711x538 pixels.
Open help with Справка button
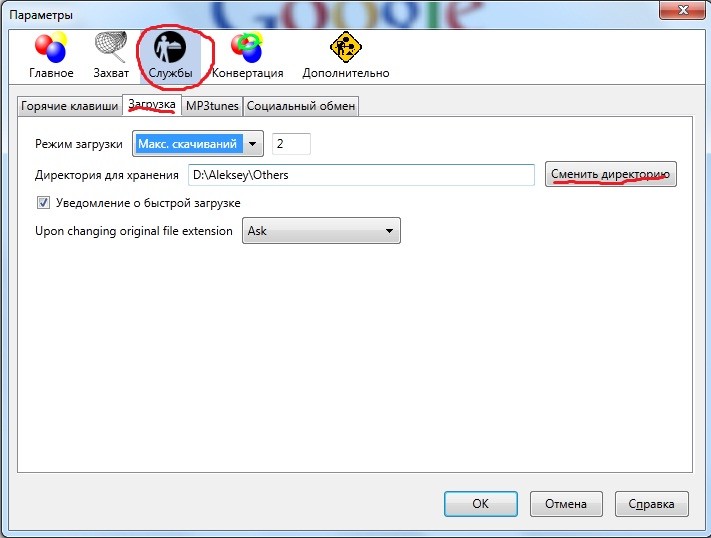(x=652, y=504)
